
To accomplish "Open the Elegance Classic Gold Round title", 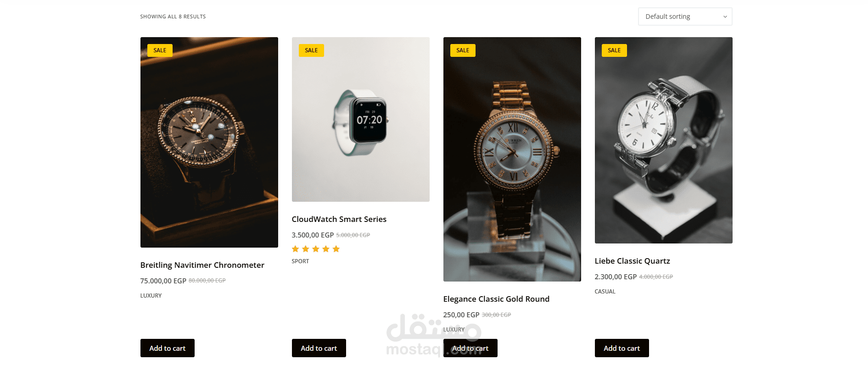I will pyautogui.click(x=496, y=299).
